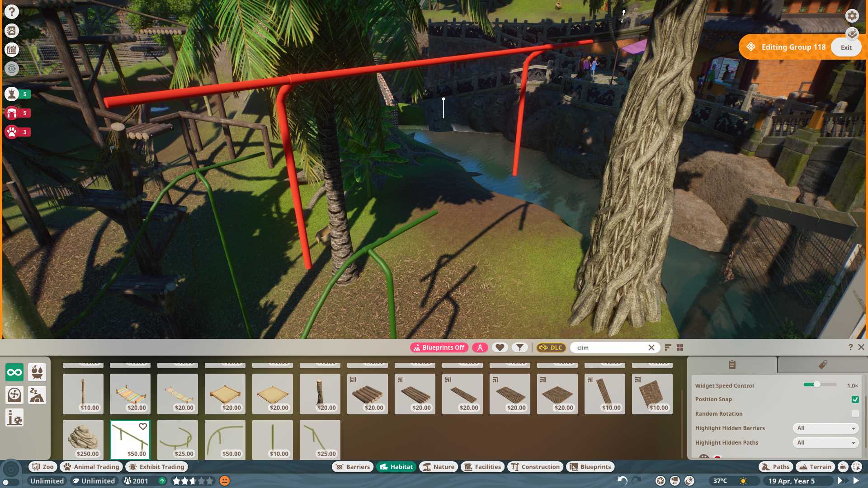Toggle Blueprints Off switch
This screenshot has width=868, height=488.
pos(439,347)
